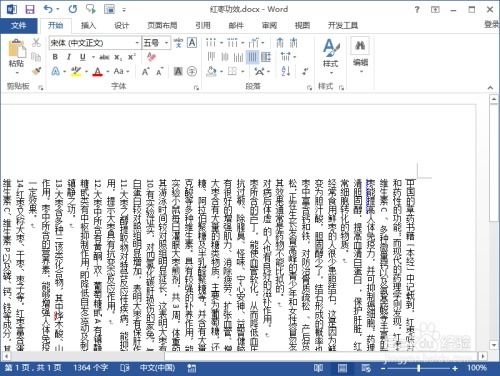This screenshot has width=500, height=376.
Task: Toggle underline formatting
Action: pos(83,57)
